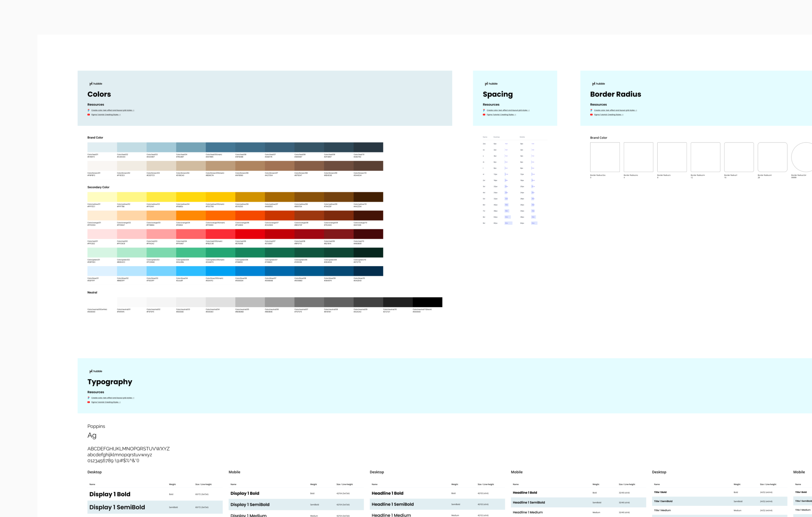Screen dimensions: 812x517
Task: Open 'Figma Tutorial: Creating Styles' link in Border Radius
Action: pos(608,115)
